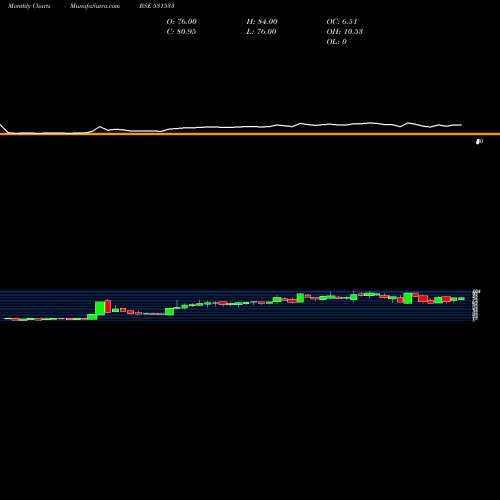Image resolution: width=500 pixels, height=500 pixels.
Task: Select the high value 'H: 84.00'
Action: [262, 22]
